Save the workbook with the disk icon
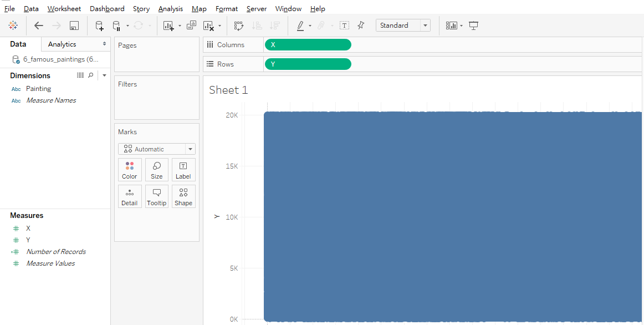 point(74,26)
